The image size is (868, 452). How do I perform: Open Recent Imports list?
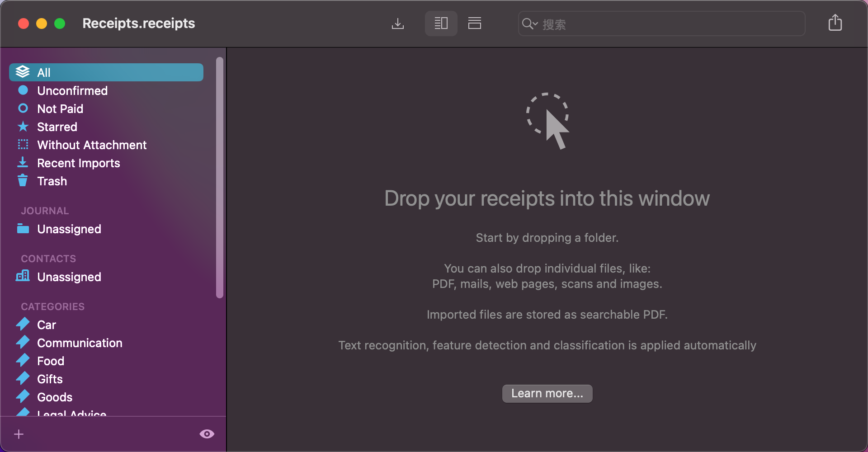pos(79,163)
